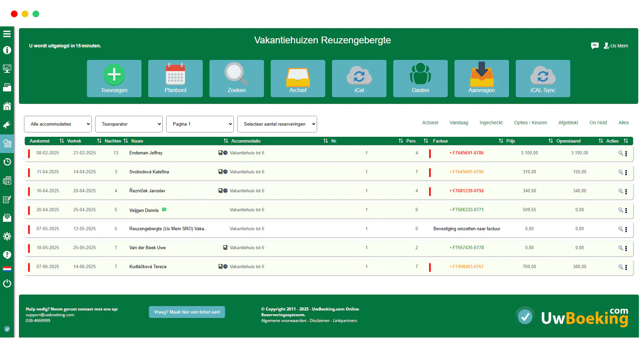This screenshot has height=345, width=644.
Task: Click the Aanvragen inbox tile
Action: tap(481, 78)
